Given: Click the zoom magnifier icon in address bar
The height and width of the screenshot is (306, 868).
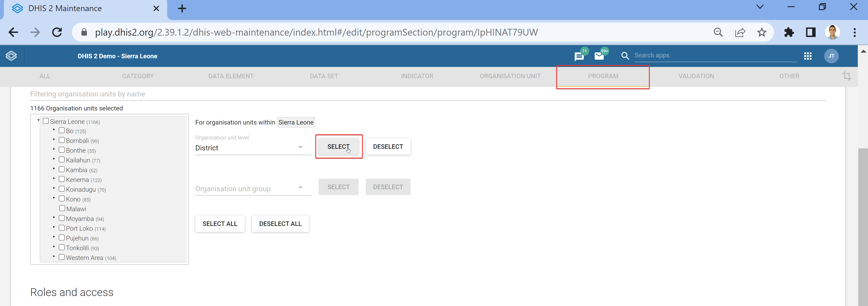Looking at the screenshot, I should tap(718, 32).
